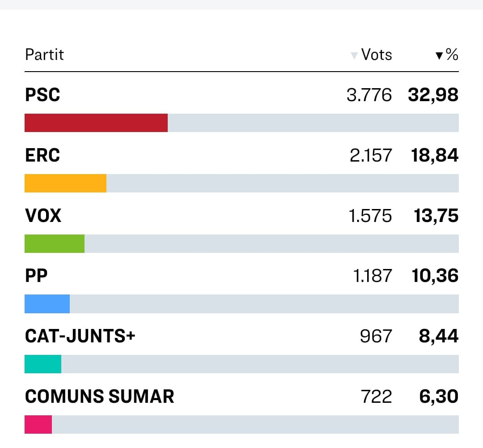Select the PP party label
The height and width of the screenshot is (448, 483).
click(36, 276)
